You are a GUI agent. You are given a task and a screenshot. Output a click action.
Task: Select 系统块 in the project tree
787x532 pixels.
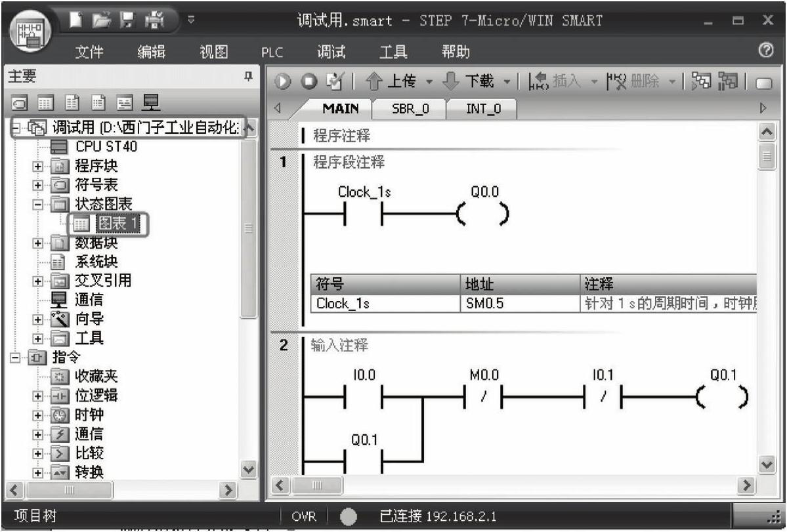coord(96,261)
